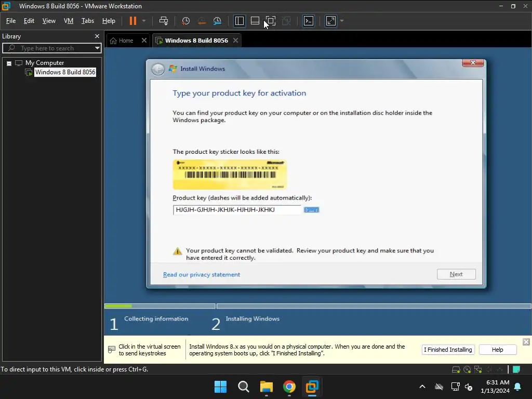
Task: Click I Finished Installing button
Action: tap(448, 350)
